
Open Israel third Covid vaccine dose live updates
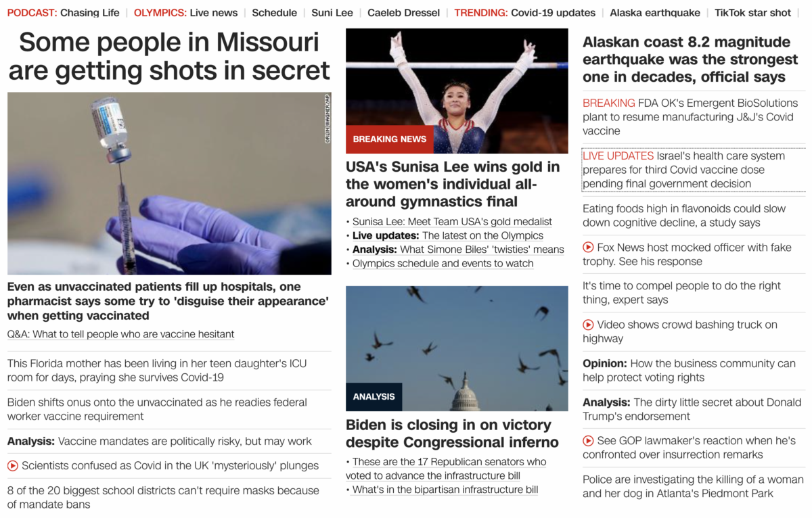click(683, 170)
